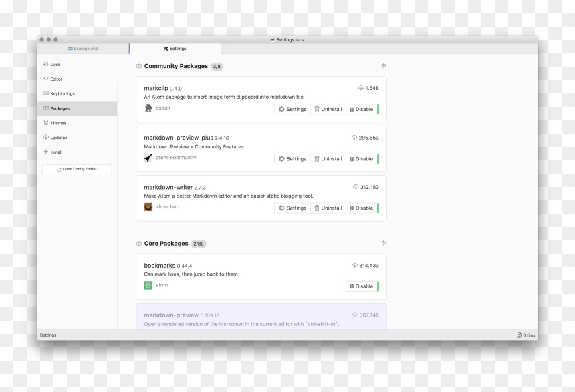575x392 pixels.
Task: Open Settings for markclip package
Action: click(293, 109)
